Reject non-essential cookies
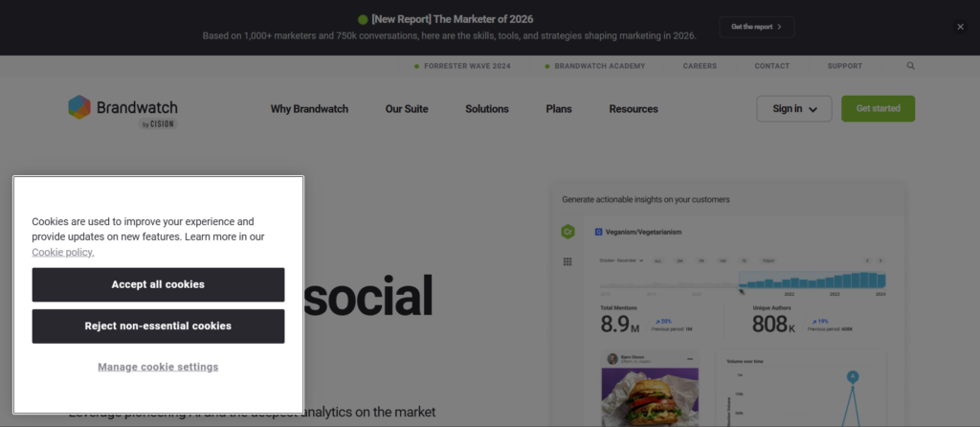980x427 pixels. (158, 326)
